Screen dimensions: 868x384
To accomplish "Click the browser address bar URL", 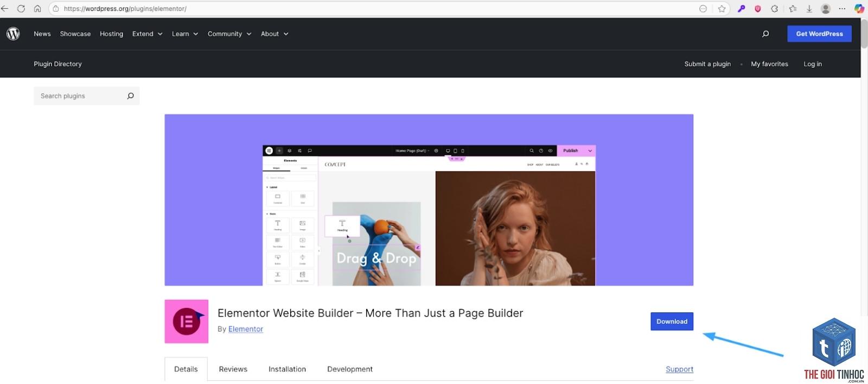I will [x=125, y=9].
